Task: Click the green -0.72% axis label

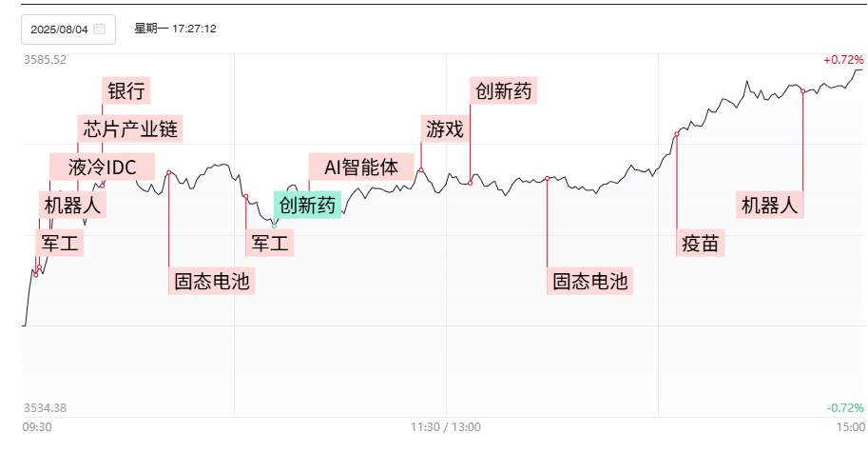Action: point(844,408)
